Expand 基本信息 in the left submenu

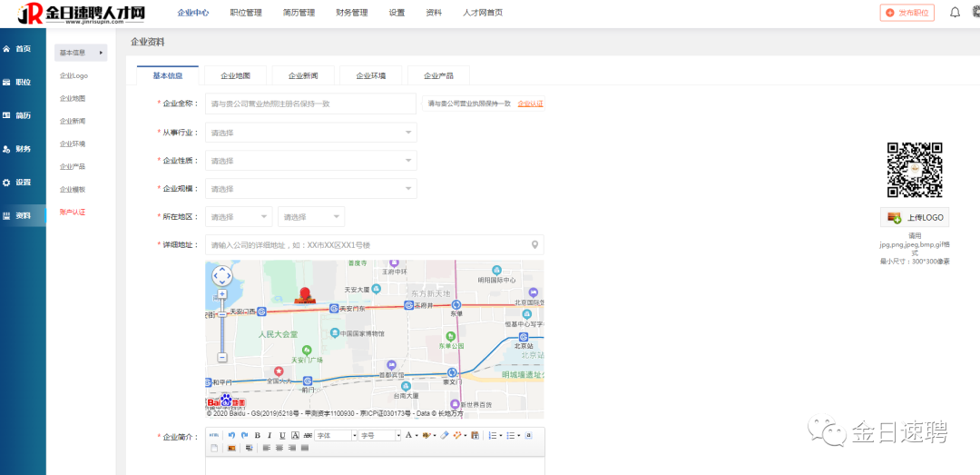(x=81, y=53)
